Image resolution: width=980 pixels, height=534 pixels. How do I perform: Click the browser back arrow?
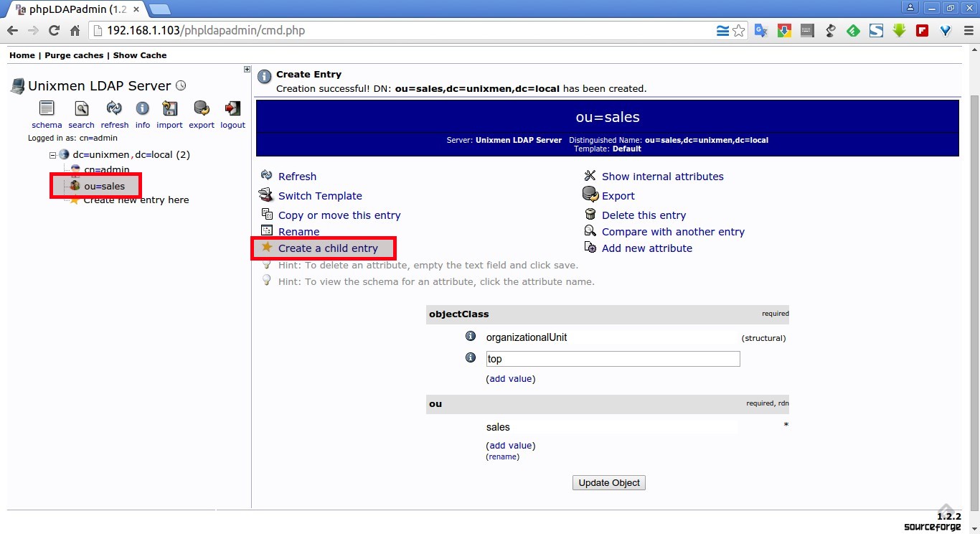12,31
